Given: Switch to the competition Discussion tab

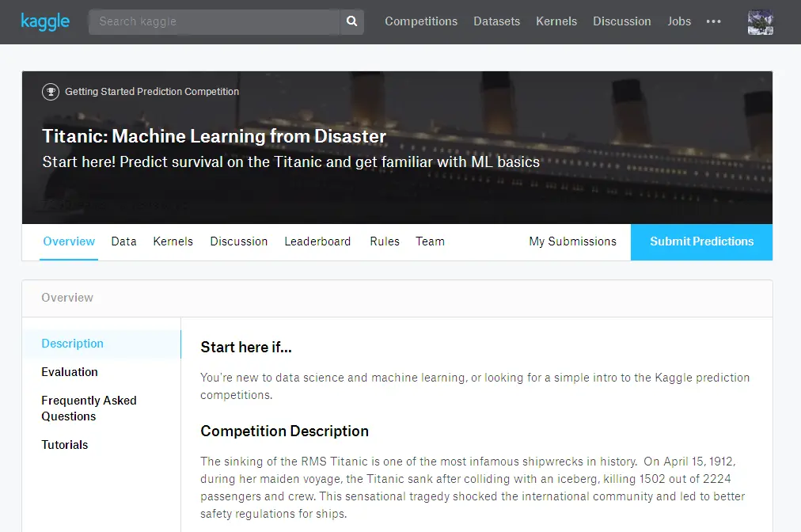Looking at the screenshot, I should [238, 241].
